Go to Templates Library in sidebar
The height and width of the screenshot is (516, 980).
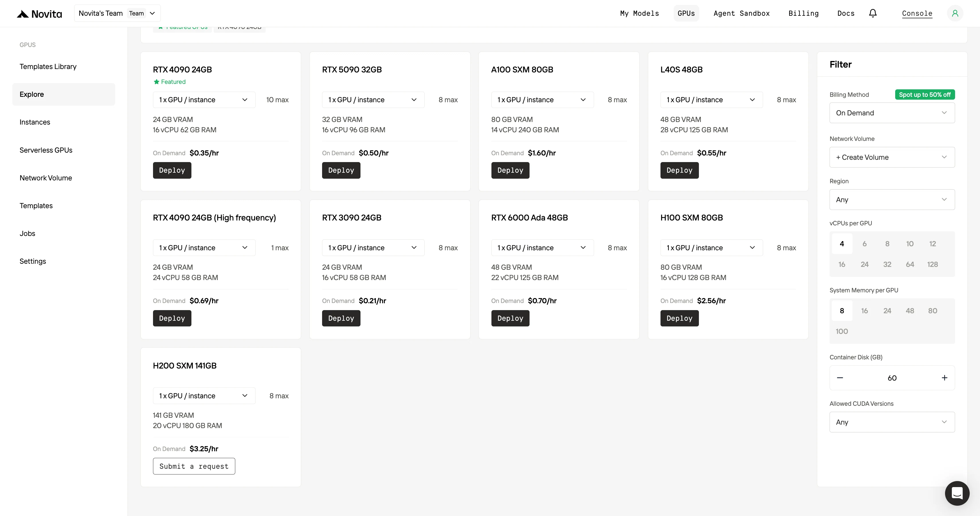pos(64,66)
